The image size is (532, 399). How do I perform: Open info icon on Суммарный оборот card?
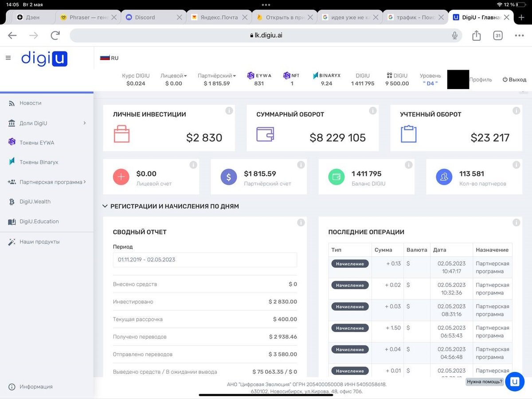coord(373,111)
